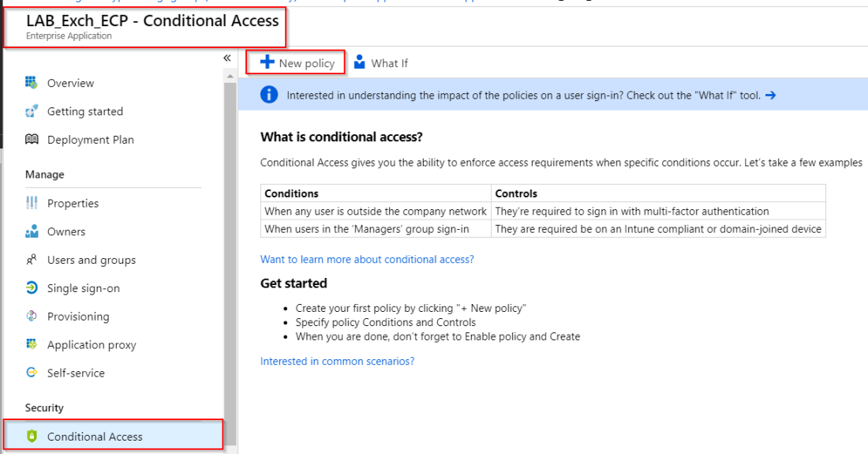
Task: Click the Deployment Plan book icon
Action: (x=32, y=140)
